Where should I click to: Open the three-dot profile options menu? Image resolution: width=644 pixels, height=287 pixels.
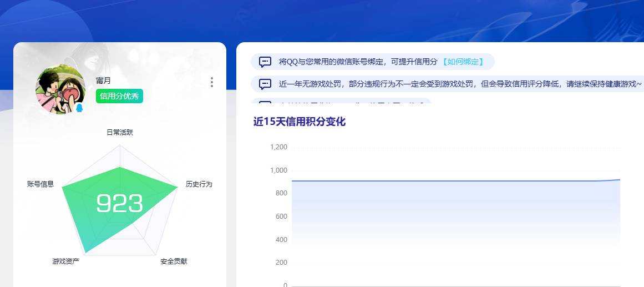coord(211,82)
